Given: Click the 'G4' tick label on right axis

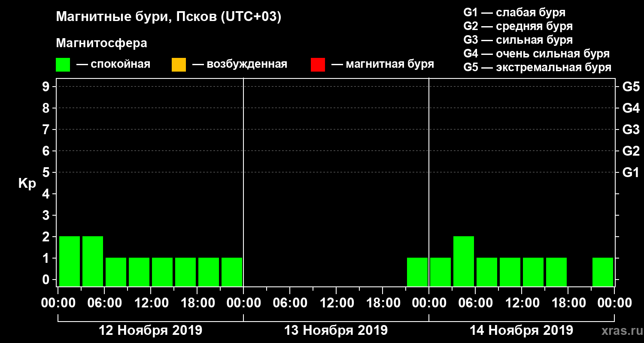Looking at the screenshot, I should coord(631,108).
